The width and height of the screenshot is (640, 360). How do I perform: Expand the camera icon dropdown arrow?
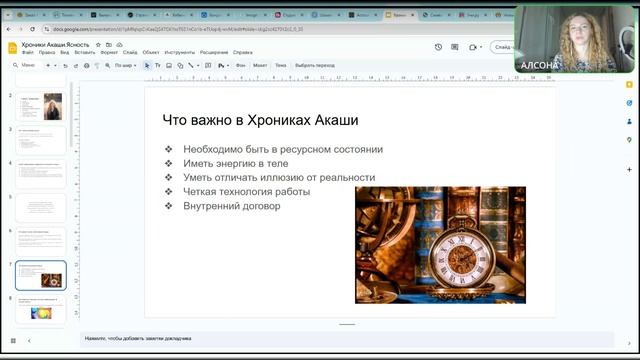pyautogui.click(x=481, y=47)
